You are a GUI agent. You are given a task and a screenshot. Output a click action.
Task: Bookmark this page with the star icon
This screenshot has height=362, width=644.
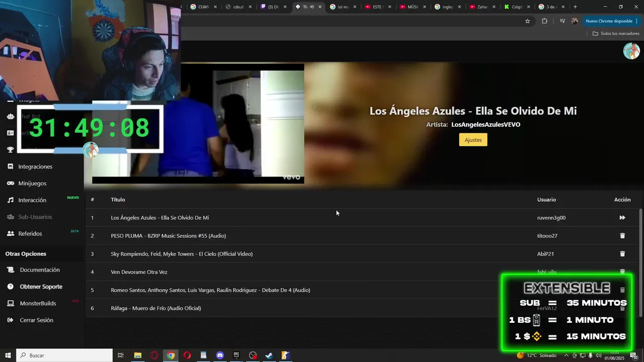click(527, 21)
